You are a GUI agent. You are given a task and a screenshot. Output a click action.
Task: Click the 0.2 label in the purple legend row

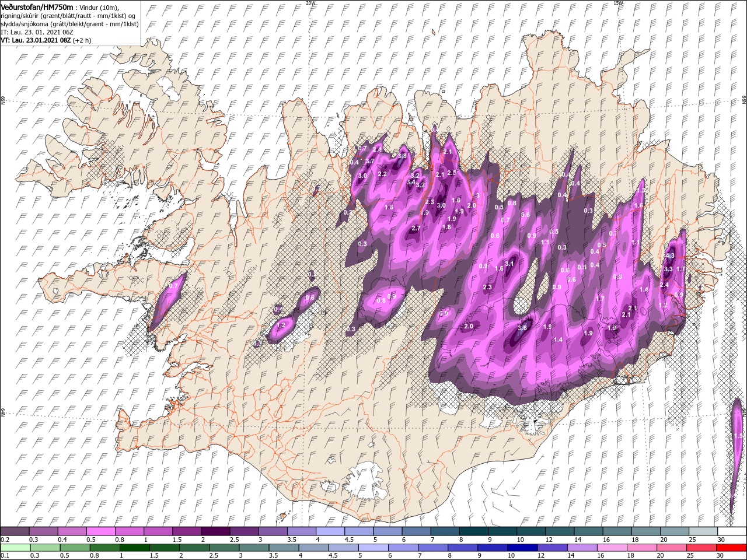pyautogui.click(x=5, y=539)
